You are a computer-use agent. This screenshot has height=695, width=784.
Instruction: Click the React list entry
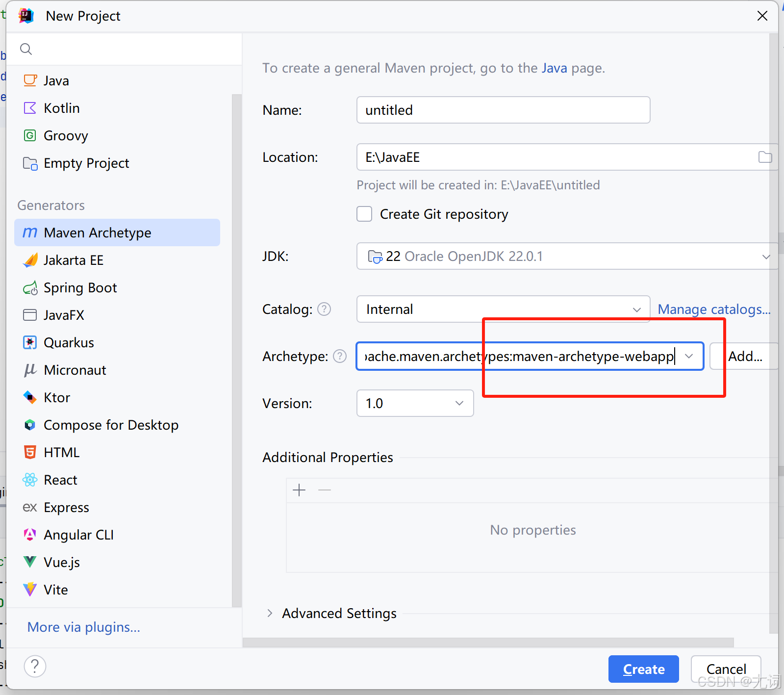pos(117,480)
